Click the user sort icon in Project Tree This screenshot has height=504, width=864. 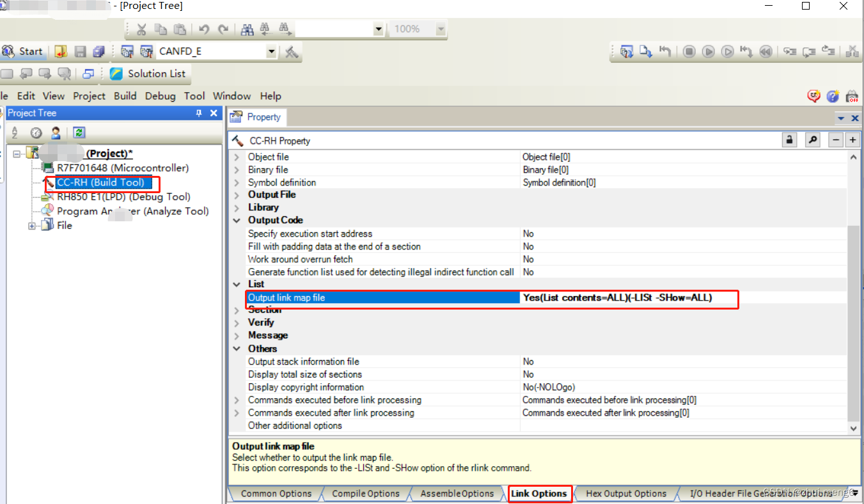(x=56, y=133)
